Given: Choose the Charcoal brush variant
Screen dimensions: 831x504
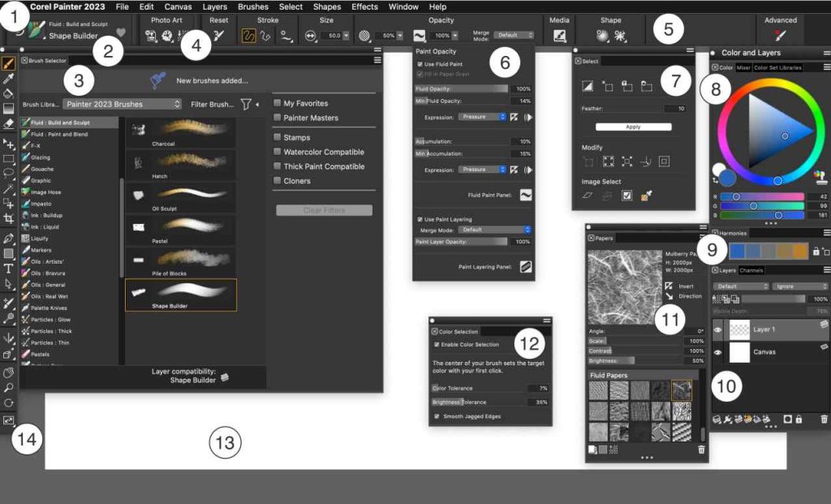Looking at the screenshot, I should 181,132.
